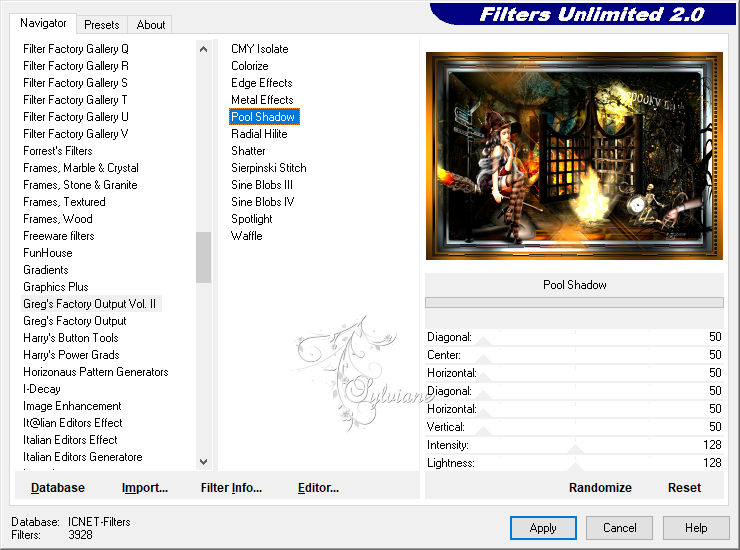Open the Help button
Image resolution: width=740 pixels, height=550 pixels.
pos(696,527)
